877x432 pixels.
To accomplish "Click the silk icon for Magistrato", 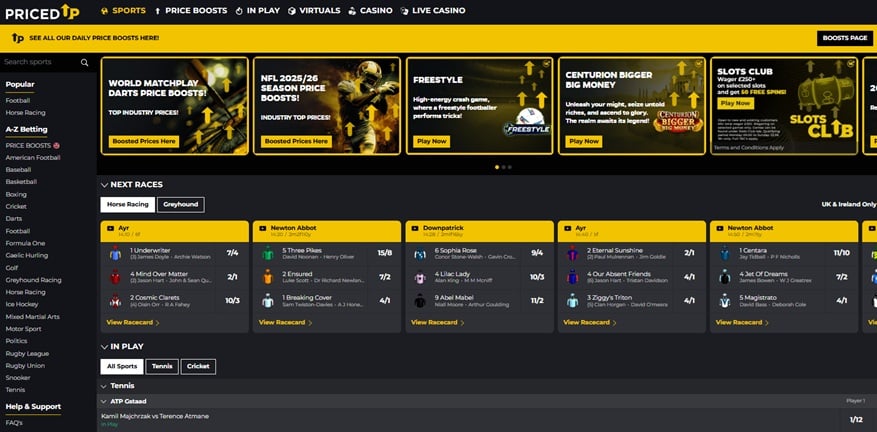I will point(725,300).
